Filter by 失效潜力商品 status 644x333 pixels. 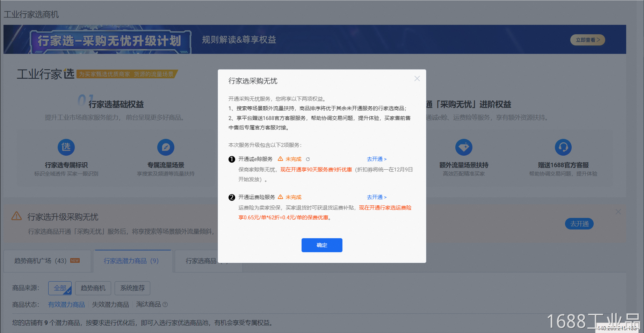(110, 305)
